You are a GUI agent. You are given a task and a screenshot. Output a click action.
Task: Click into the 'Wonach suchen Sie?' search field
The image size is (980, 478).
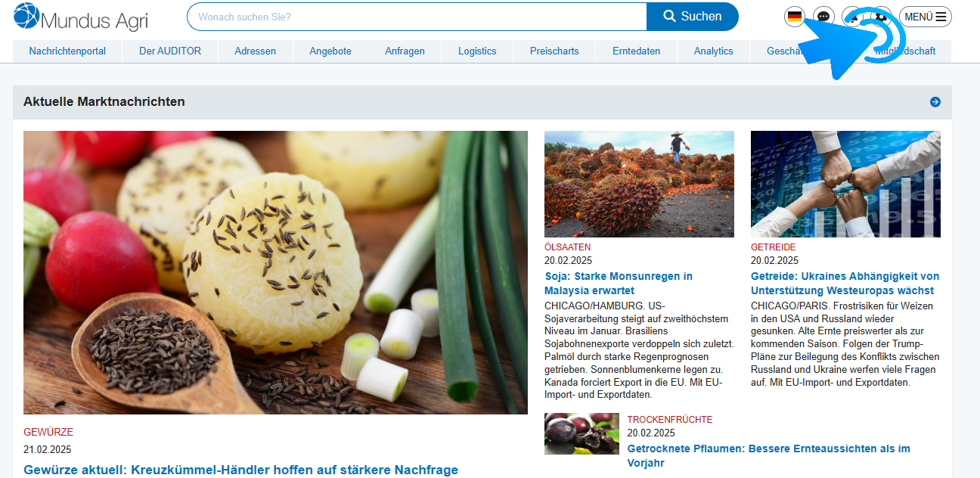417,17
